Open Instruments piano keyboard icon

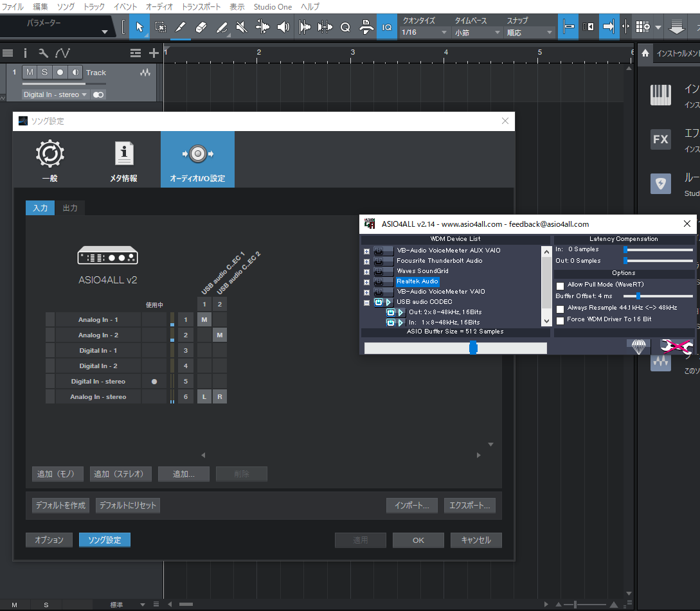click(660, 95)
